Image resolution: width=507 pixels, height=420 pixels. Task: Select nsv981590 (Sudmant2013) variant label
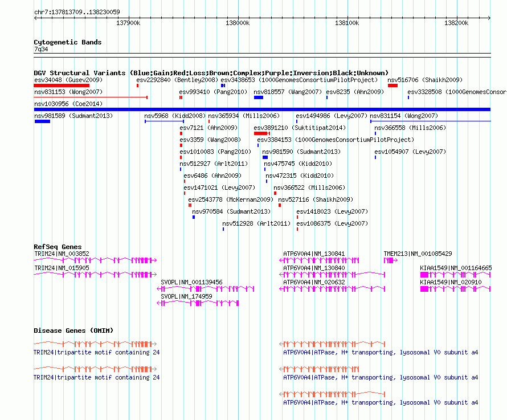(301, 152)
